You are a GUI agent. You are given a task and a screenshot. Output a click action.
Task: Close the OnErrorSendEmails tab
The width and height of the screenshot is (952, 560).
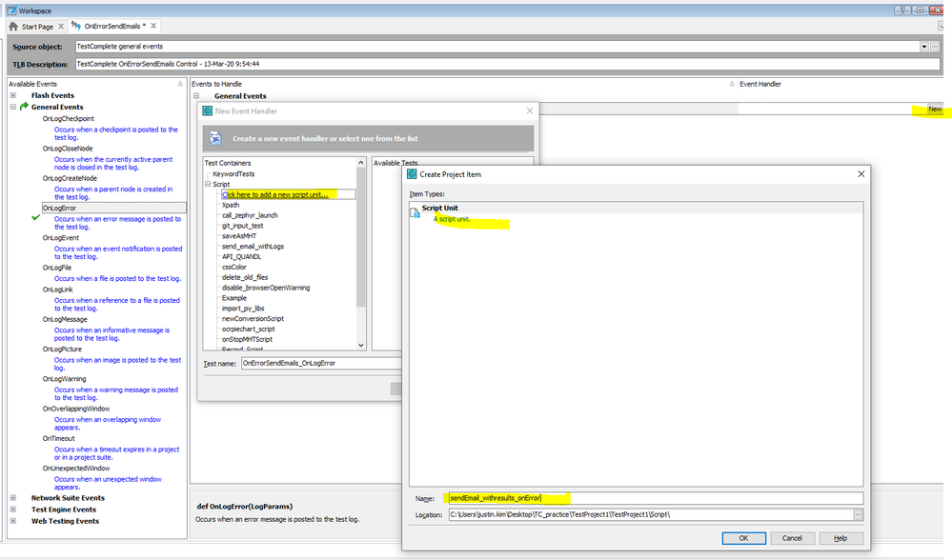(x=153, y=26)
